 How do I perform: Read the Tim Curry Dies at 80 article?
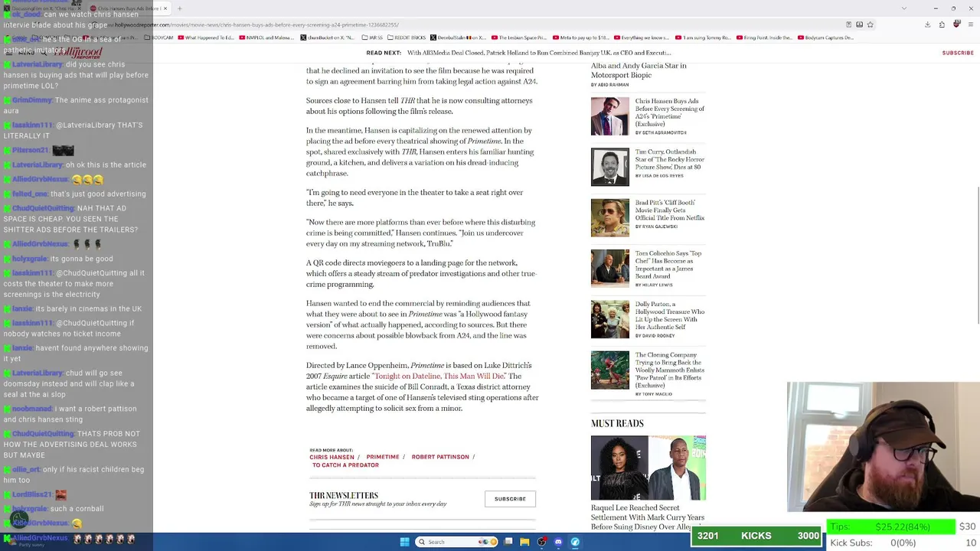pos(669,159)
